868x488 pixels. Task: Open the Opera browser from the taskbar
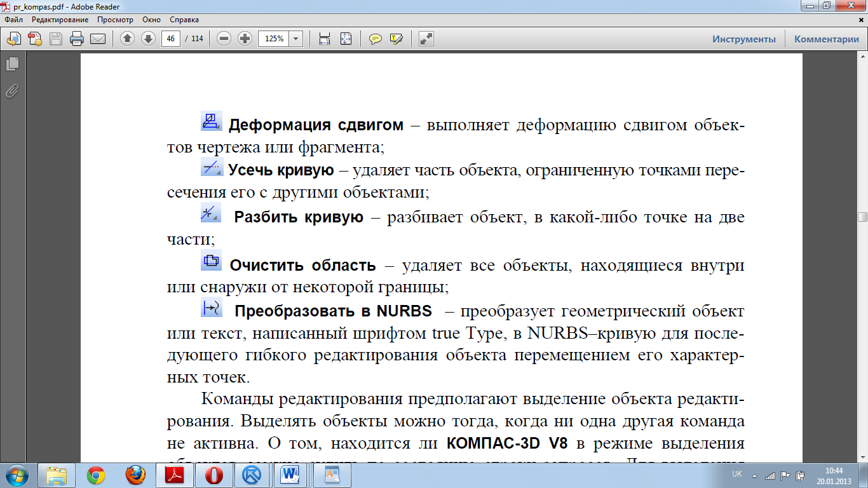(x=214, y=475)
